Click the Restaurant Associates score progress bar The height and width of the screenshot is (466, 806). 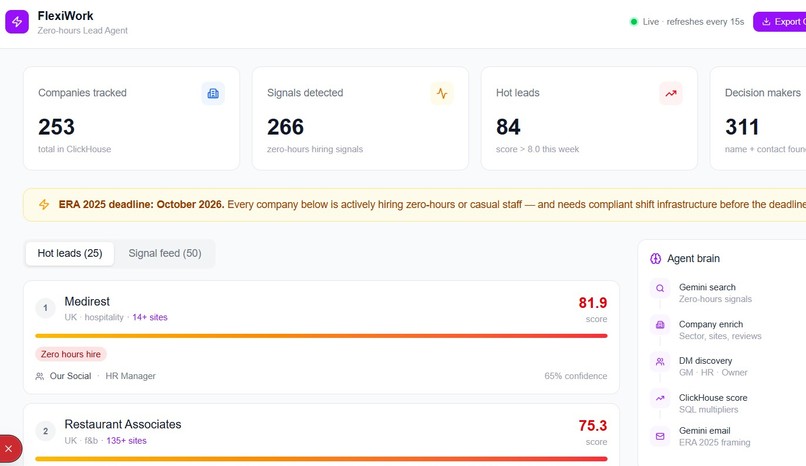tap(321, 459)
